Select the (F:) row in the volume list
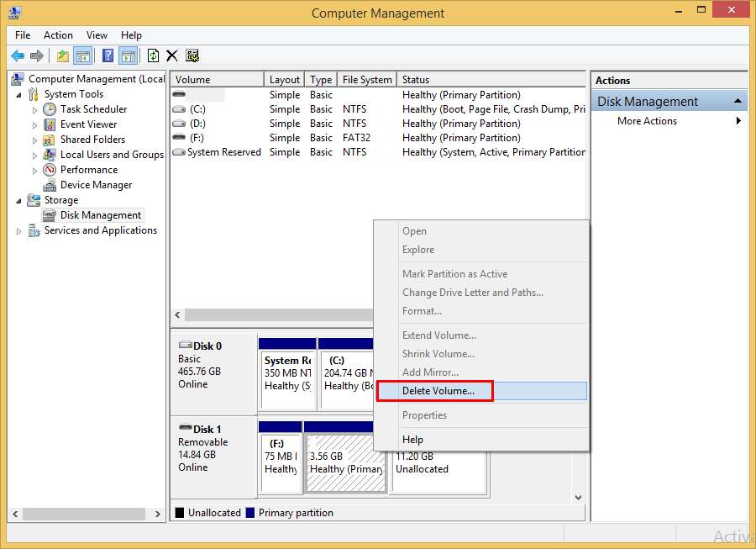756x549 pixels. 379,138
